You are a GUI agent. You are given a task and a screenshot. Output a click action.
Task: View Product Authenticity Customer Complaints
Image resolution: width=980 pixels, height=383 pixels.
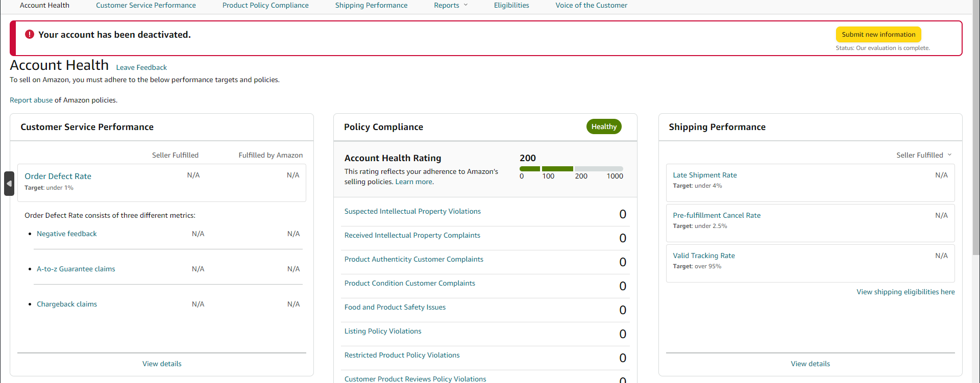pos(414,259)
